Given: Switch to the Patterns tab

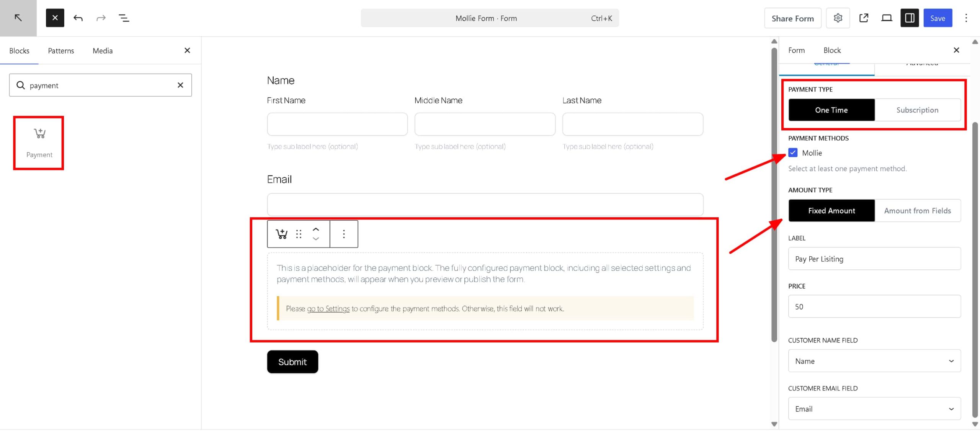Looking at the screenshot, I should pyautogui.click(x=61, y=51).
